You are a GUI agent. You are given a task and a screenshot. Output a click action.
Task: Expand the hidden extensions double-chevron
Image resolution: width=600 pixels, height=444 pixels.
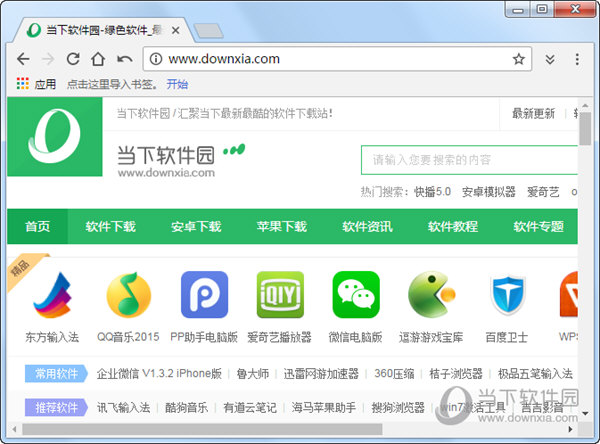pyautogui.click(x=550, y=59)
